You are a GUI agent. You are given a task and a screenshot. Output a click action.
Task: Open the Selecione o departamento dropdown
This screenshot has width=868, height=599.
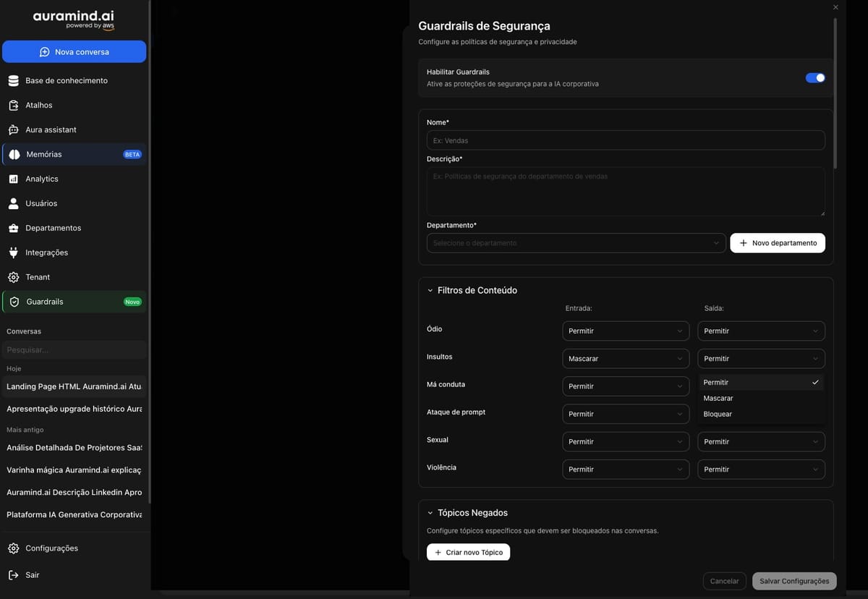pyautogui.click(x=575, y=242)
